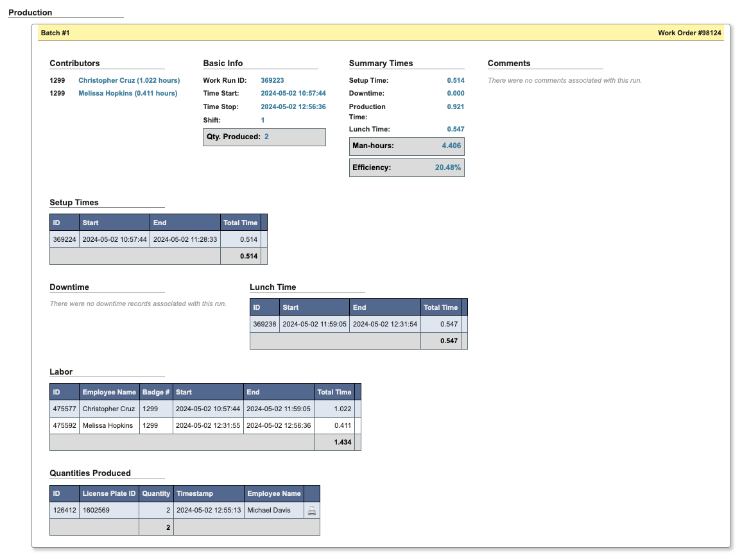742x560 pixels.
Task: Click Quantities Produced Employee Name header
Action: click(x=274, y=493)
